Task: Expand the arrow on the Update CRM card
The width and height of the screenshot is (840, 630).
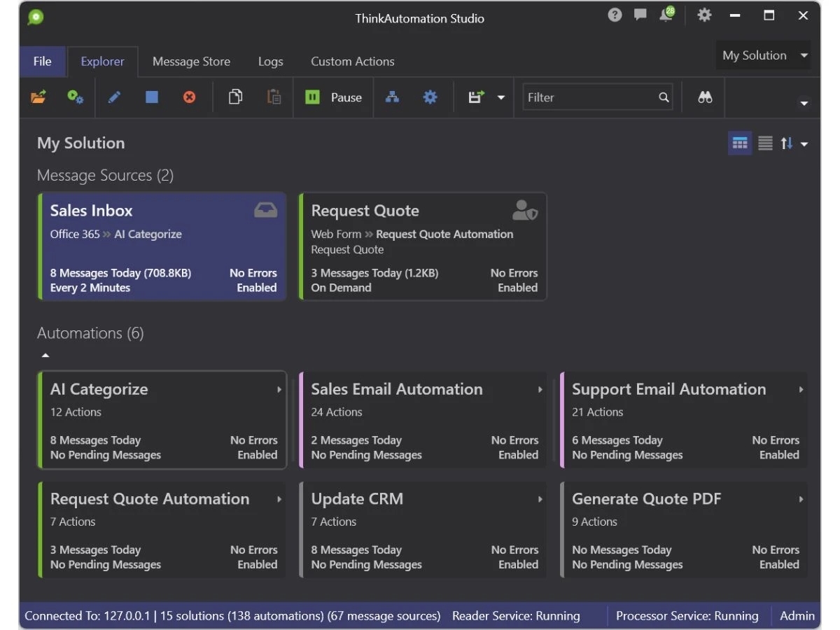Action: tap(540, 500)
